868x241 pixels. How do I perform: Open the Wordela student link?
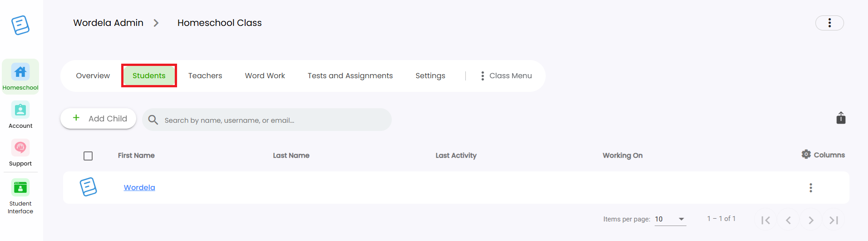(139, 187)
